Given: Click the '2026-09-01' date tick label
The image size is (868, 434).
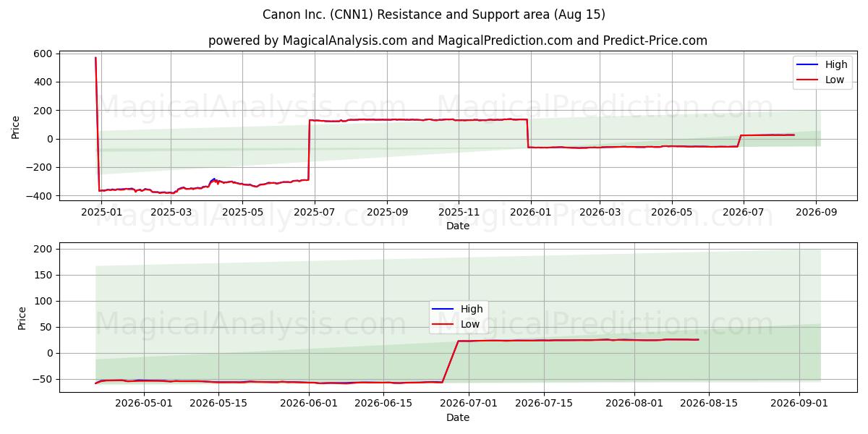Looking at the screenshot, I should pyautogui.click(x=799, y=404).
